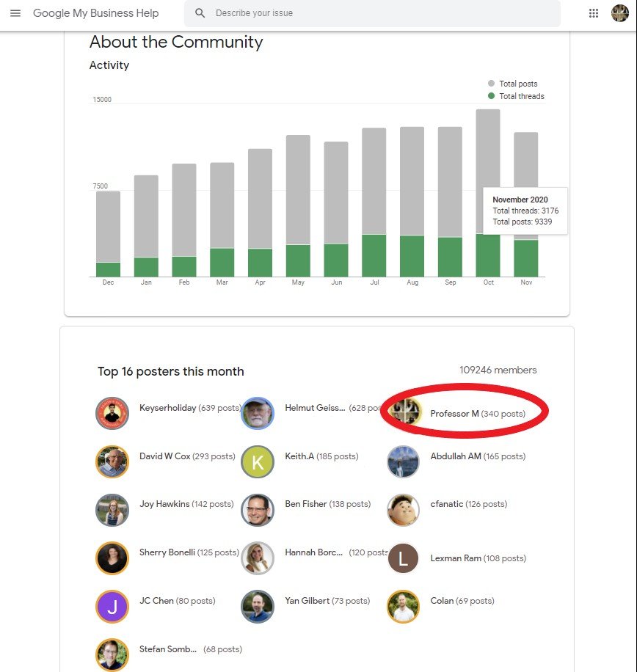
Task: Open Helmut Geiss's profile picture
Action: click(258, 413)
